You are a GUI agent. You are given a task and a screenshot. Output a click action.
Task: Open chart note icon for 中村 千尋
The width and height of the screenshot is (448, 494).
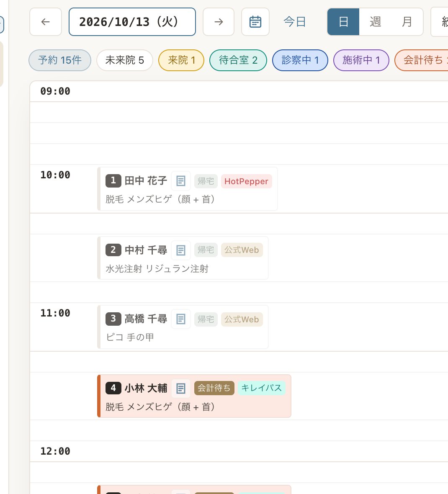click(x=181, y=250)
